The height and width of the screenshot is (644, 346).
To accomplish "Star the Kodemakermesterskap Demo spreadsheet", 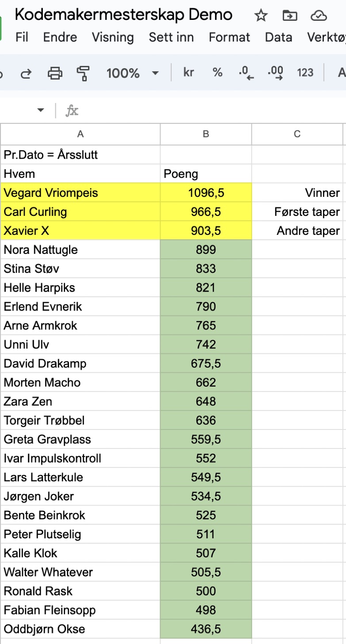I will coord(261,15).
